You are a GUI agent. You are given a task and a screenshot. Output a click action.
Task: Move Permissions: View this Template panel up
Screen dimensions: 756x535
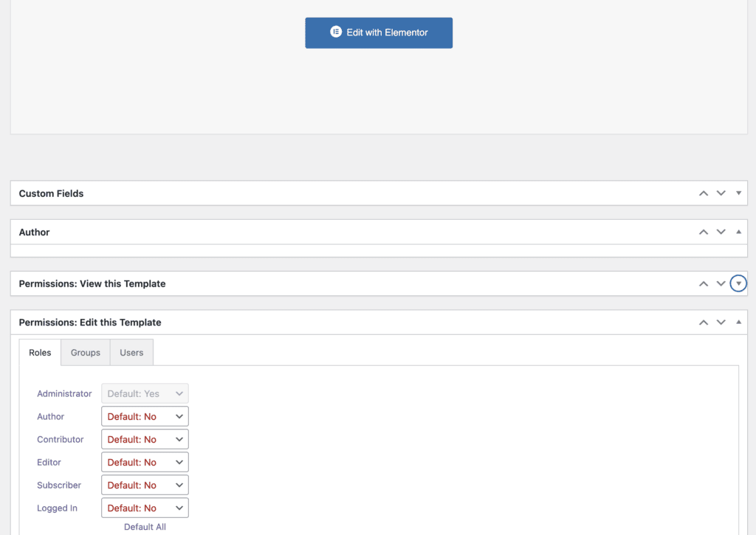703,283
